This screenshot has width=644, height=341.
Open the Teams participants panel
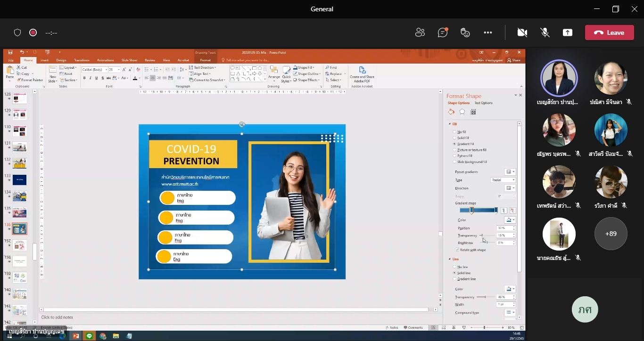pos(420,32)
